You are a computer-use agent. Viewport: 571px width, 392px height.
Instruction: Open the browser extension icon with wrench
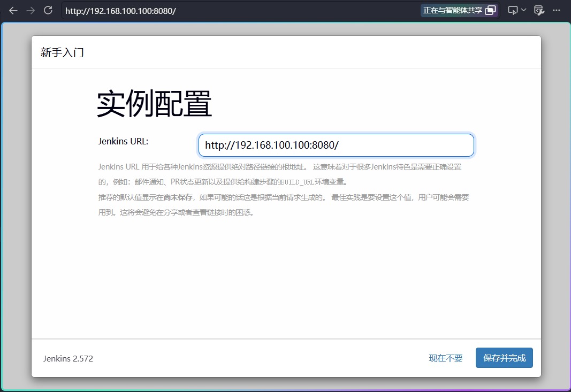pyautogui.click(x=539, y=10)
